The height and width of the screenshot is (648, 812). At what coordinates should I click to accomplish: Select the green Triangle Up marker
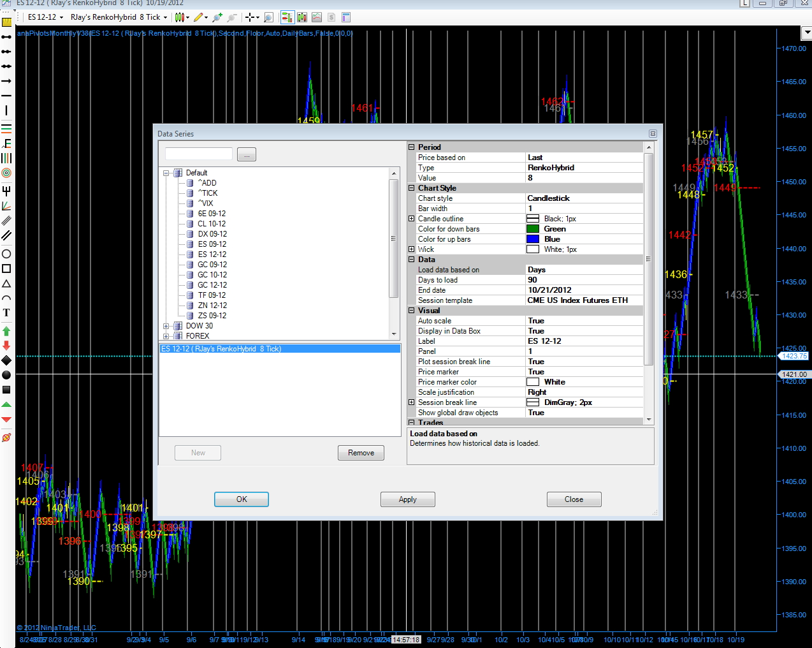[x=6, y=404]
